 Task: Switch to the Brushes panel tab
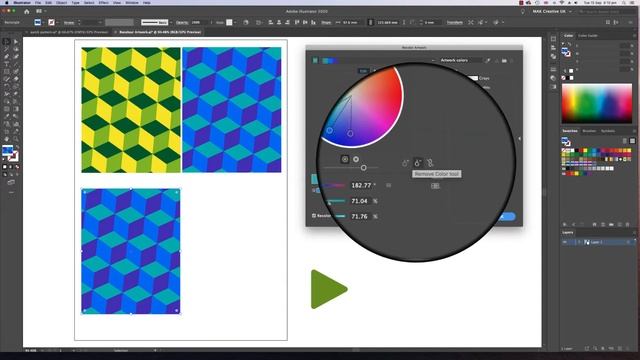point(589,131)
